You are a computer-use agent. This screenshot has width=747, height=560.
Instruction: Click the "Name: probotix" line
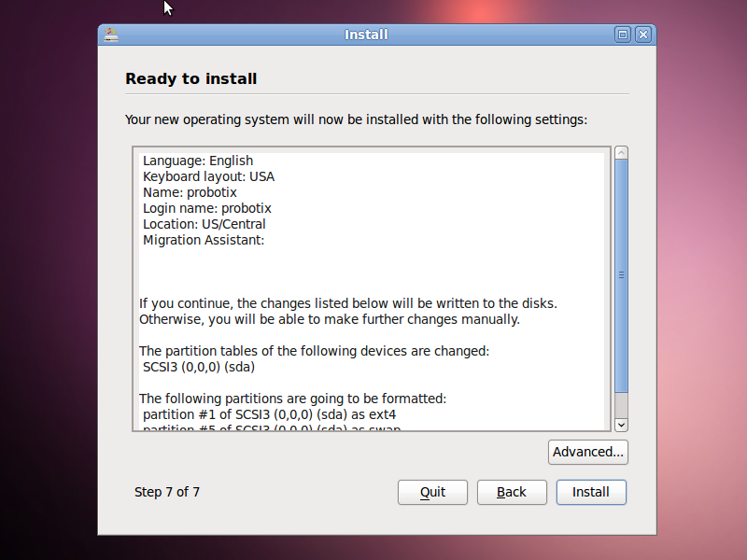click(190, 192)
